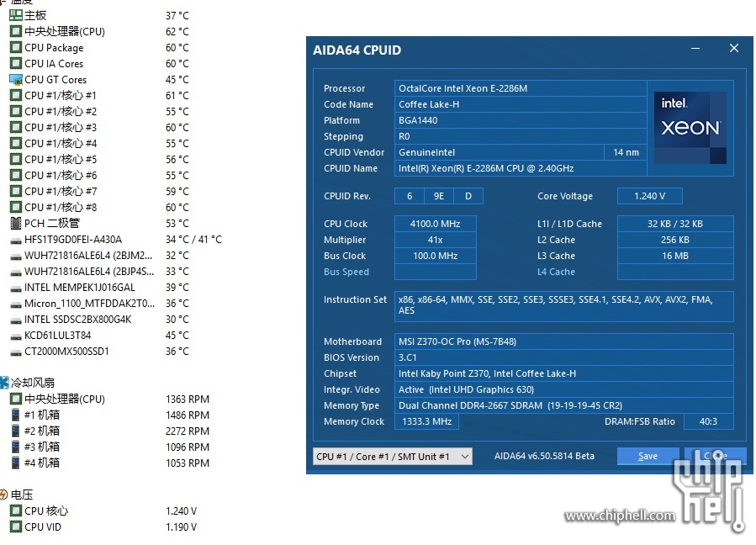Click the icon for CPU #1/核心 #2
This screenshot has height=545, width=756.
(16, 111)
